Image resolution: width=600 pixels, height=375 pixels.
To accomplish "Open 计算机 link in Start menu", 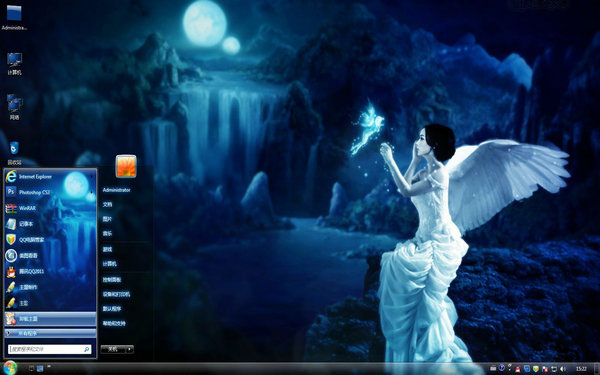I will tap(109, 264).
